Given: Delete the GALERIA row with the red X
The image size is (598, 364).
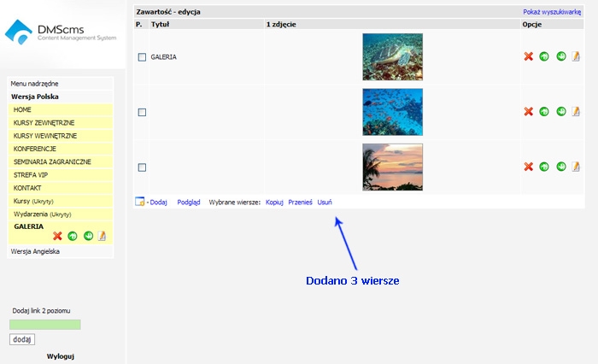Looking at the screenshot, I should click(x=528, y=56).
